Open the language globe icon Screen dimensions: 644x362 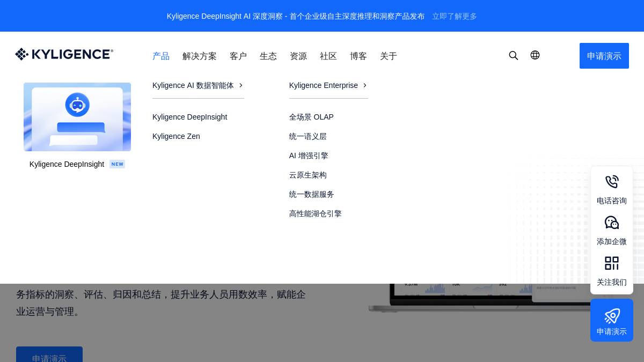point(535,55)
